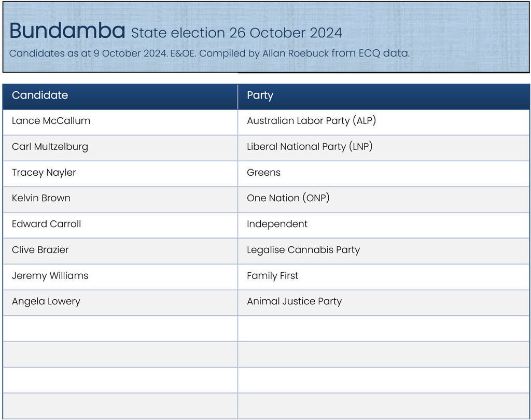Screen dimensions: 531x420
Task: Select the Animal Justice Party cell
Action: 294,301
